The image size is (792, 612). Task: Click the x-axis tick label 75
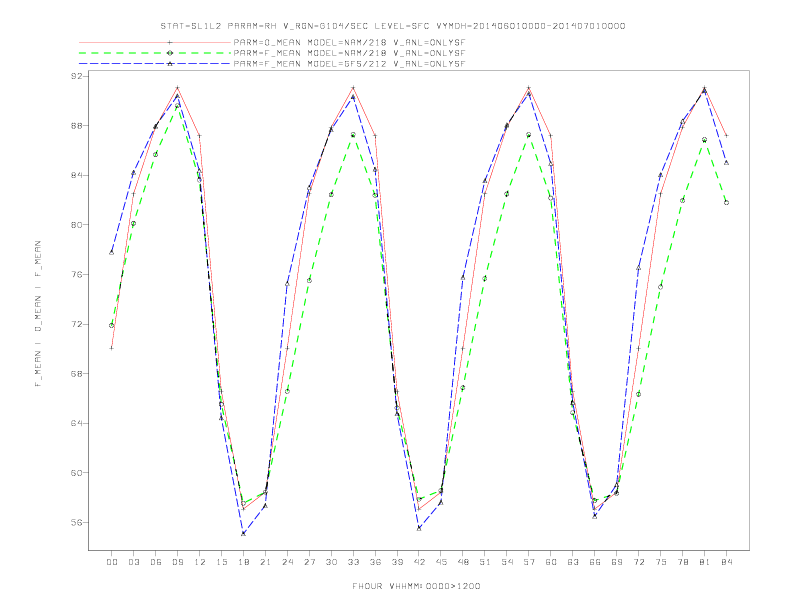tap(661, 562)
